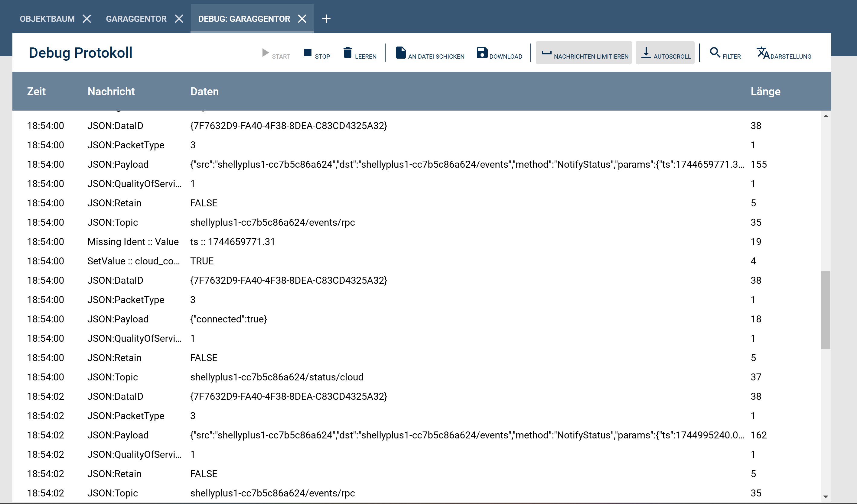Switch to the Garaggentor tab
Screen dimensions: 857x504
tap(136, 19)
